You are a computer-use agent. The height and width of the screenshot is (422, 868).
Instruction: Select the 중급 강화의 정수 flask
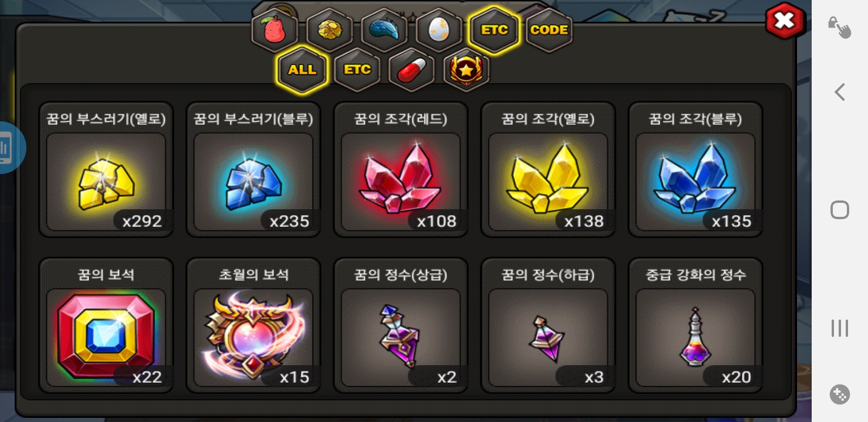(696, 325)
